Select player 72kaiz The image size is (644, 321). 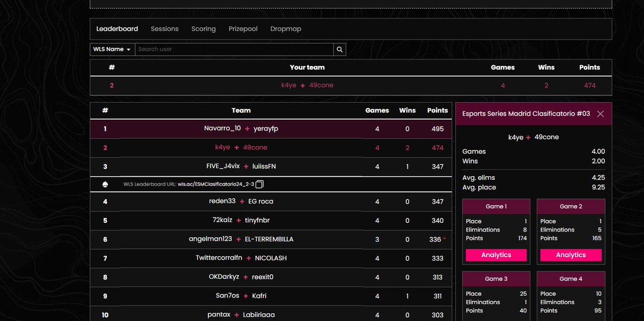tap(223, 220)
